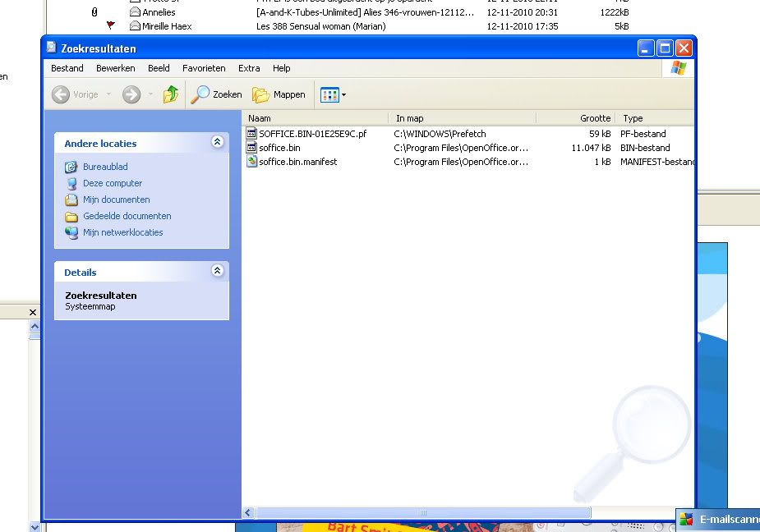Open the Zoeken search pane
This screenshot has height=532, width=760.
pyautogui.click(x=216, y=94)
